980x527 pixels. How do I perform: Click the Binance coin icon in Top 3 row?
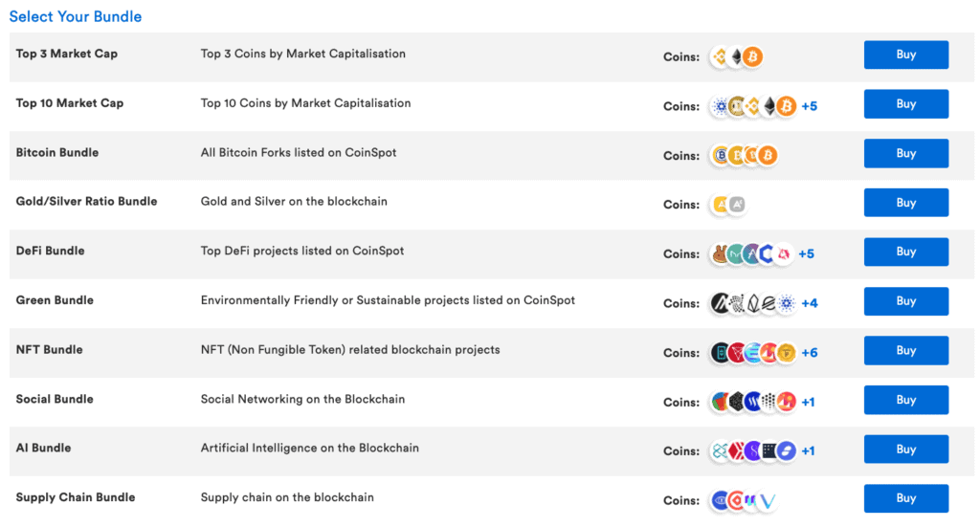[x=720, y=56]
